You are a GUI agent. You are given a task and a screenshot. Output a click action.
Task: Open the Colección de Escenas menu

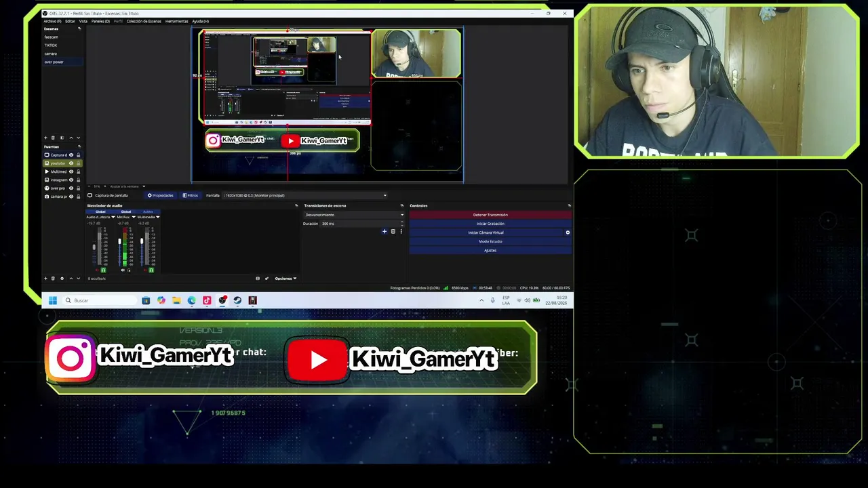(144, 21)
